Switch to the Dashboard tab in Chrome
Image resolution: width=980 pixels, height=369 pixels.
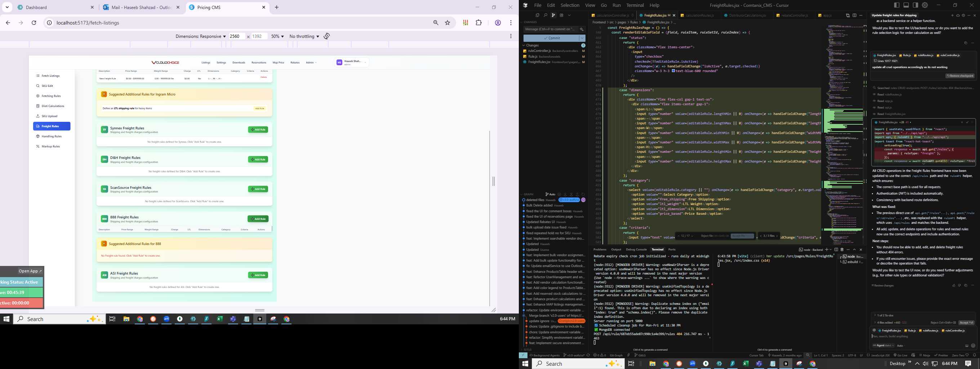[55, 7]
